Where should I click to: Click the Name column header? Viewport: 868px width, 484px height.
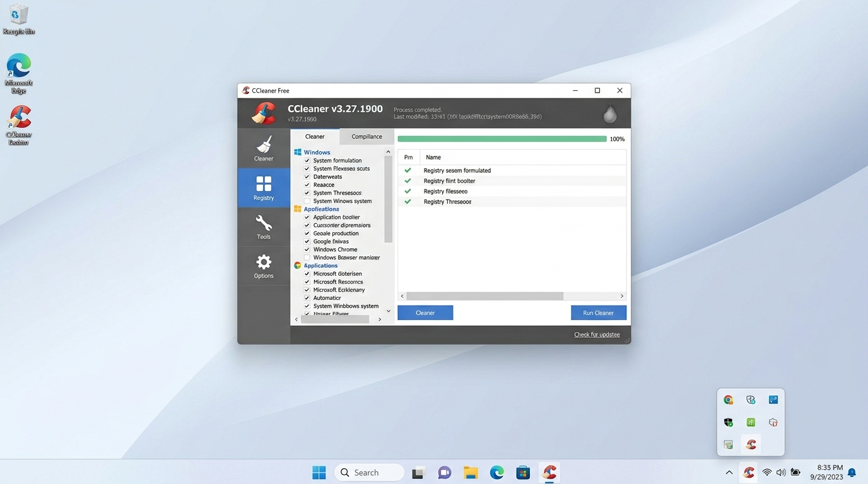(433, 158)
